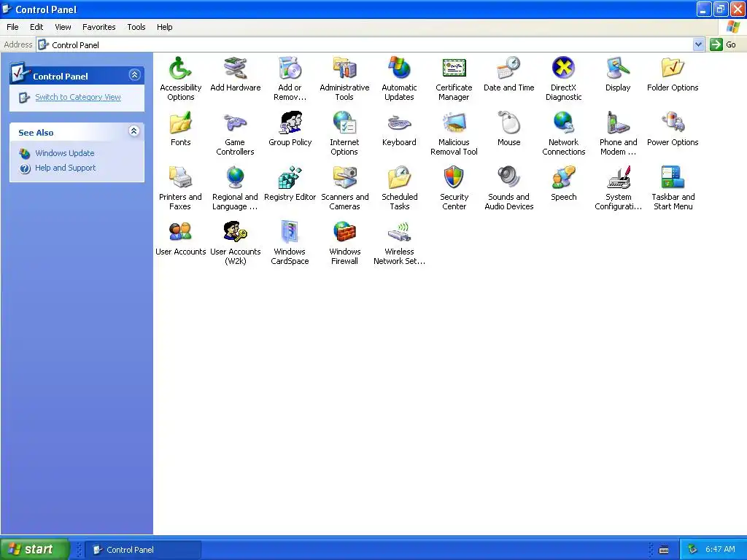Expand the Address bar dropdown arrow
The image size is (747, 560).
(x=698, y=44)
